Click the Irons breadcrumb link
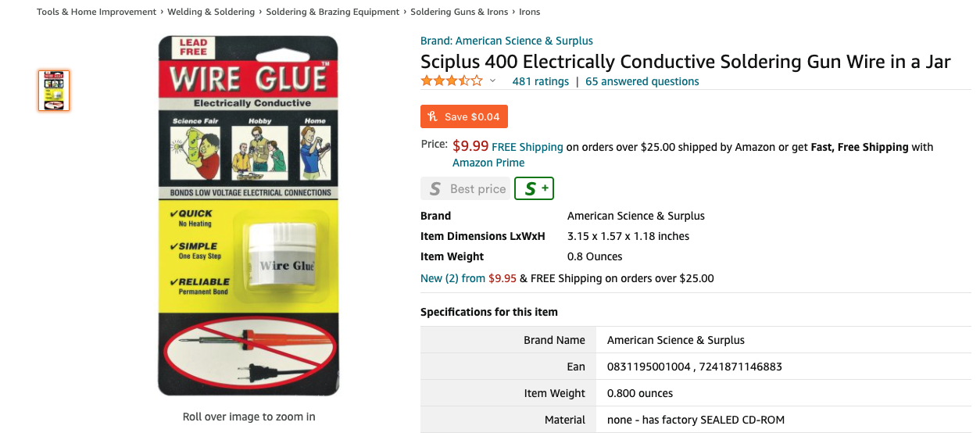This screenshot has height=433, width=980. click(529, 12)
